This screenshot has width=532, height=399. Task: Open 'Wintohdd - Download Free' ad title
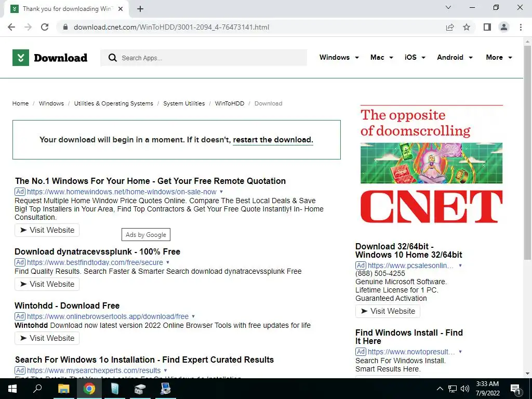(x=67, y=305)
